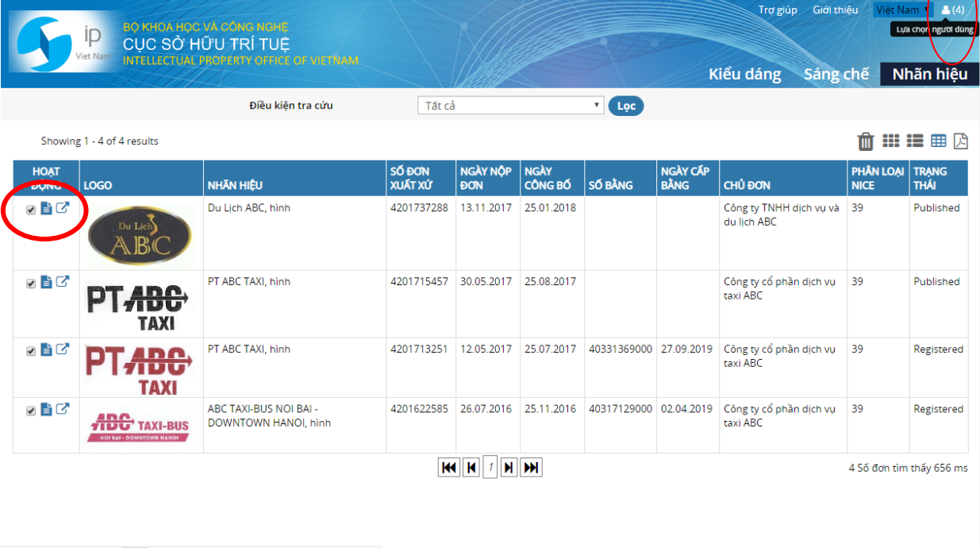Open document details for ABC TAXI-BUS NOI BAI
This screenshot has width=980, height=548.
pyautogui.click(x=46, y=410)
